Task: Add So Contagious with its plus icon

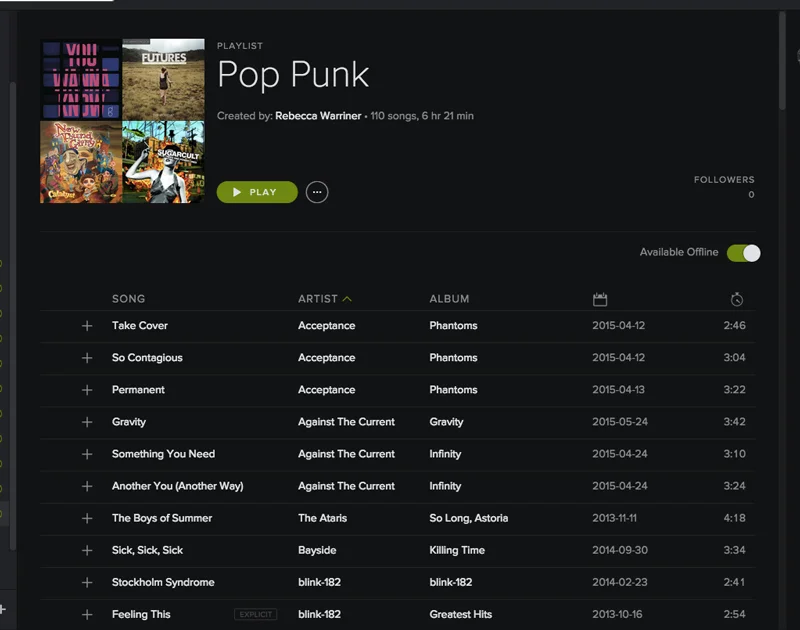Action: 87,358
